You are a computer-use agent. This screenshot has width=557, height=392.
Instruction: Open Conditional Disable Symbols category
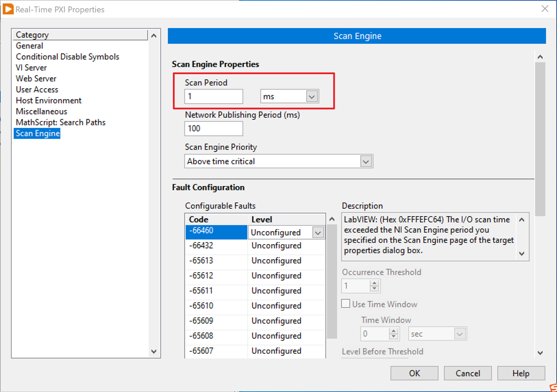[x=67, y=57]
